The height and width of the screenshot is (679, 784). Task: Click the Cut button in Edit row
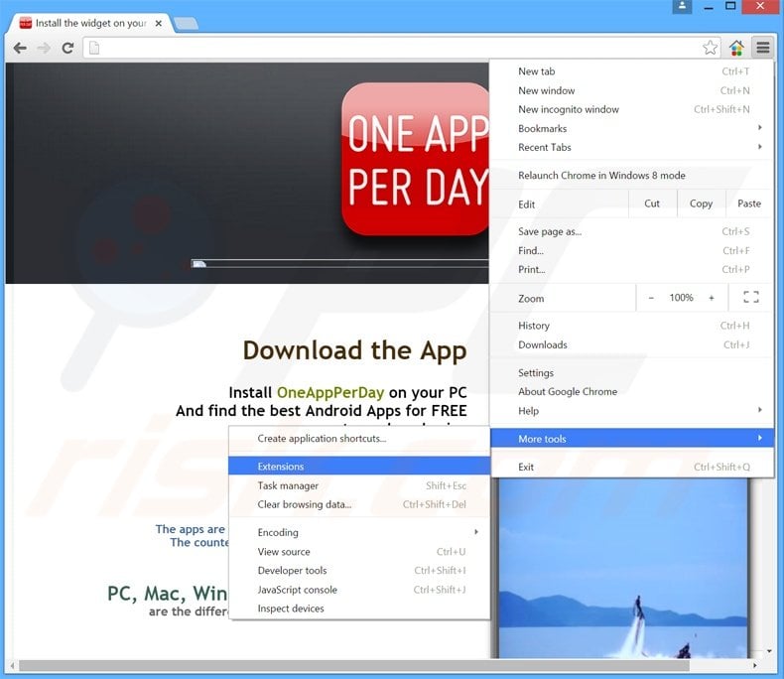652,204
